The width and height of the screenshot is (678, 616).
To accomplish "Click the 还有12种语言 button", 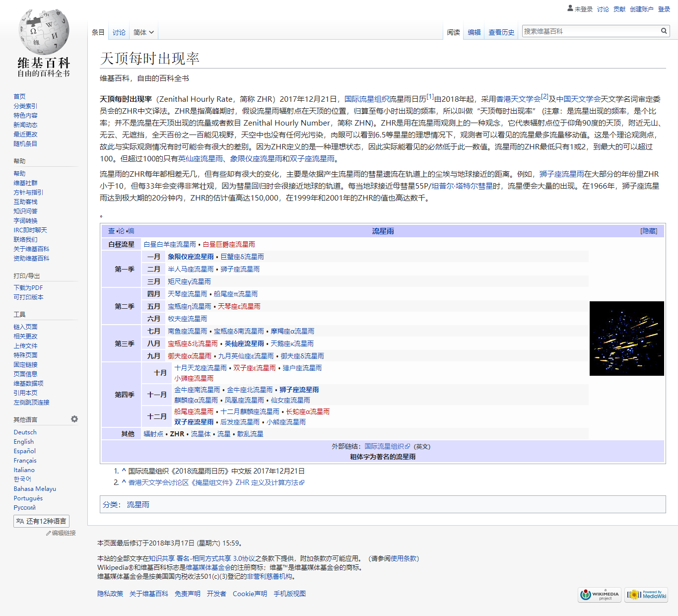I will (x=41, y=521).
